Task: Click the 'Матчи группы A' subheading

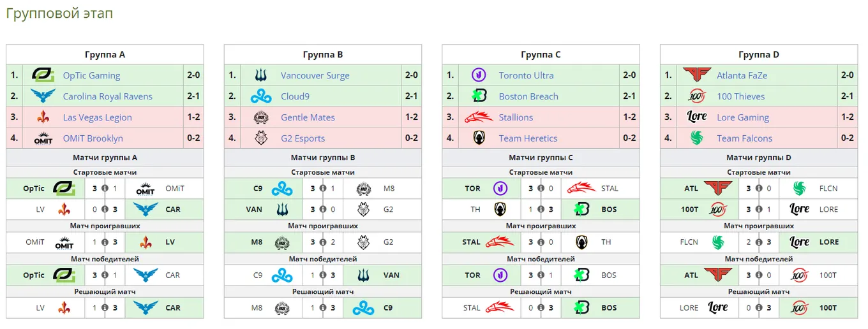Action: (105, 157)
